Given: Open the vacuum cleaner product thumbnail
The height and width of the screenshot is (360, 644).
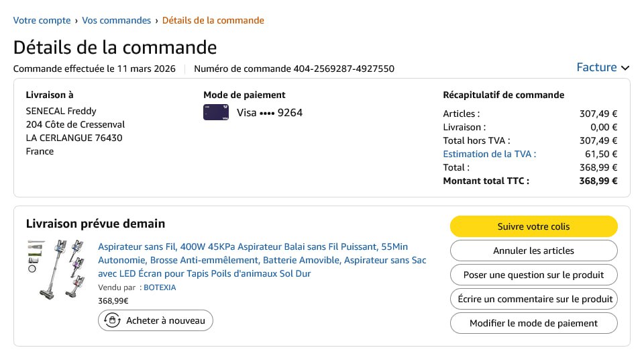Looking at the screenshot, I should (56, 269).
